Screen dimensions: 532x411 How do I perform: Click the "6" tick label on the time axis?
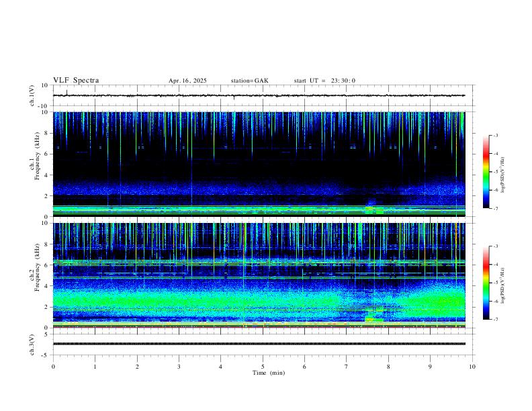click(x=304, y=367)
